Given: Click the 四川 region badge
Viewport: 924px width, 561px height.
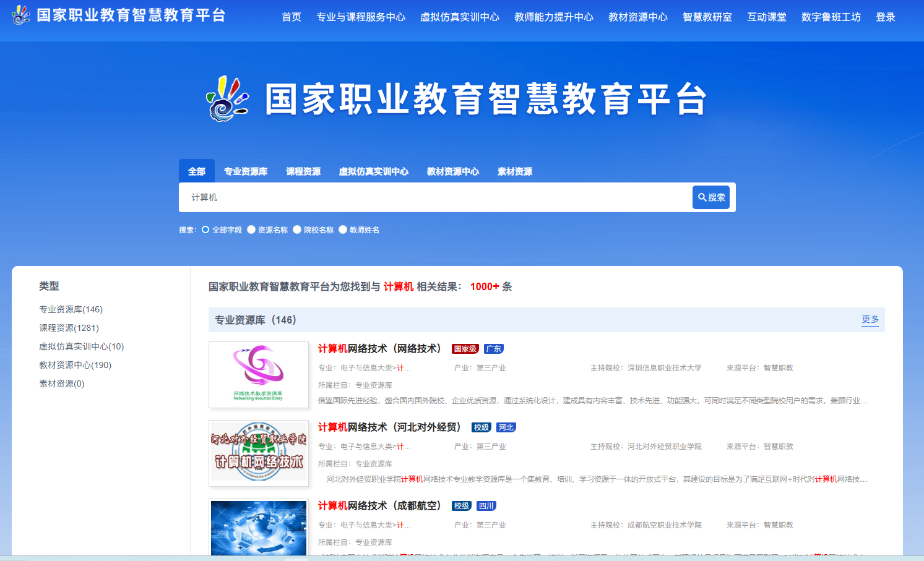Looking at the screenshot, I should [486, 506].
